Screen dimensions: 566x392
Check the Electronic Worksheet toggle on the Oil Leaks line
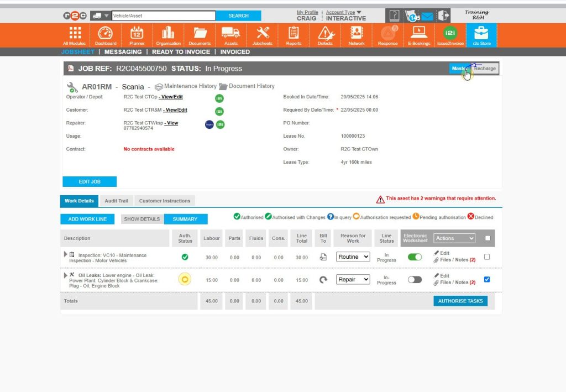pos(415,280)
